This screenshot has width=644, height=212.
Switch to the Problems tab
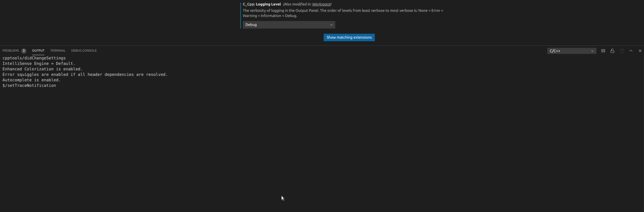11,51
